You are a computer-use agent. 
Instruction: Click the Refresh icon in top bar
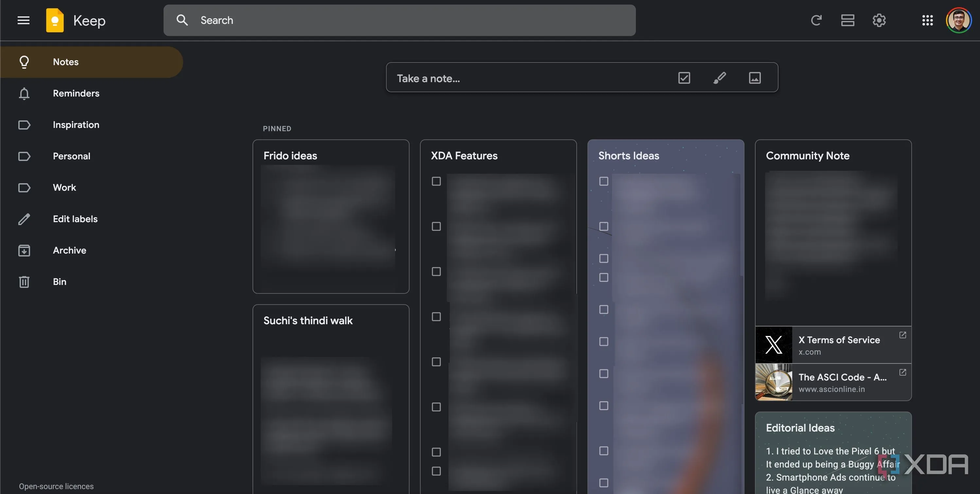pos(816,20)
